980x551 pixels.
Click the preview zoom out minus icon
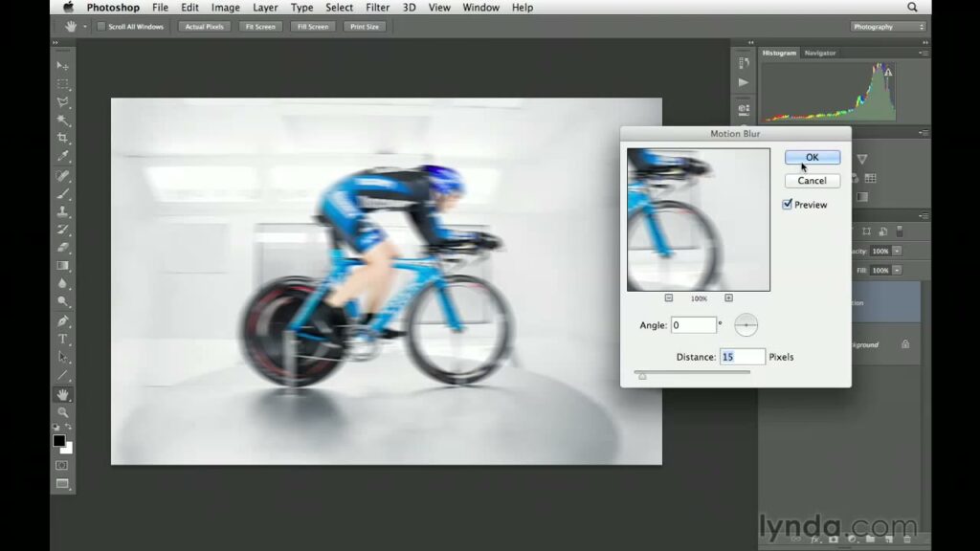tap(669, 298)
